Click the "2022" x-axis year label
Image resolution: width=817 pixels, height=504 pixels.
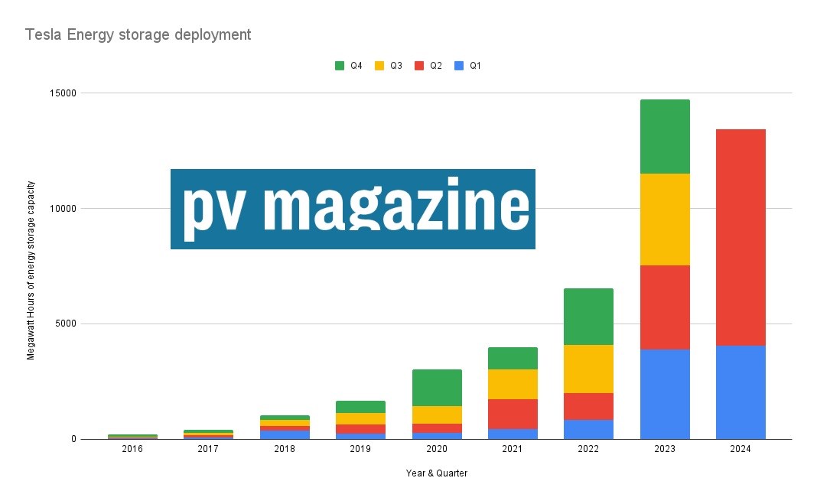pyautogui.click(x=588, y=449)
